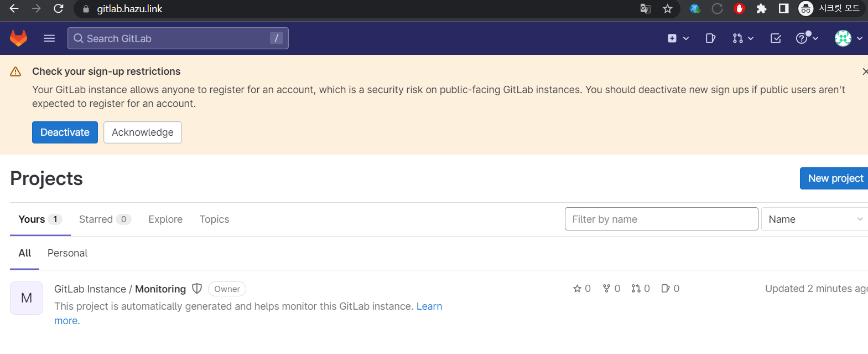868x354 pixels.
Task: Select the Yours tab
Action: pos(40,219)
